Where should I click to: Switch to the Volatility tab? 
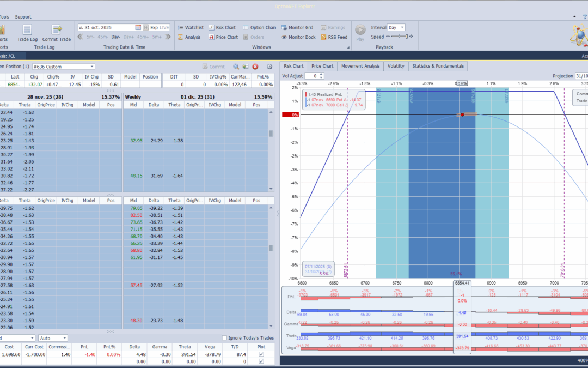click(x=396, y=66)
